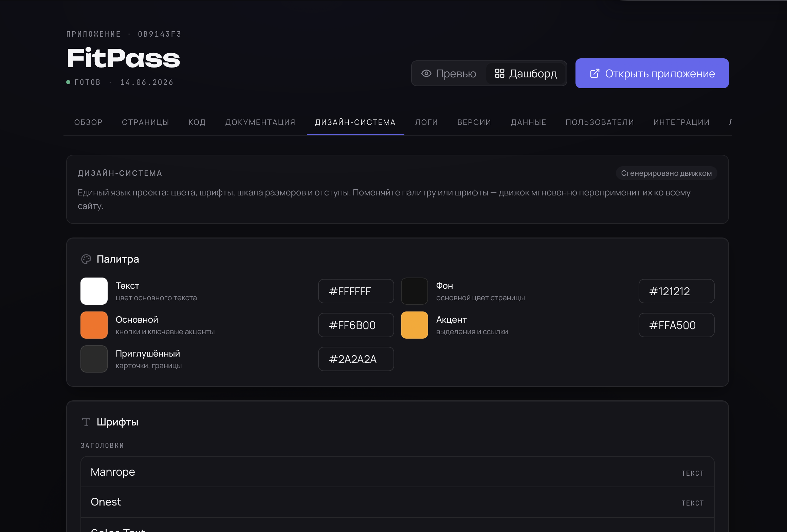Open the Логи tab
The height and width of the screenshot is (532, 787).
coord(426,122)
